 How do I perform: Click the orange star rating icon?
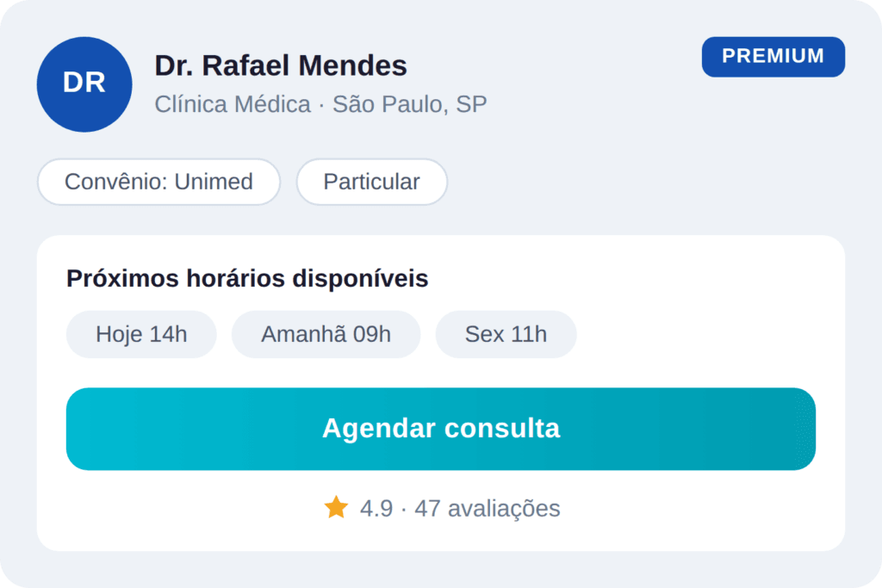tap(335, 508)
